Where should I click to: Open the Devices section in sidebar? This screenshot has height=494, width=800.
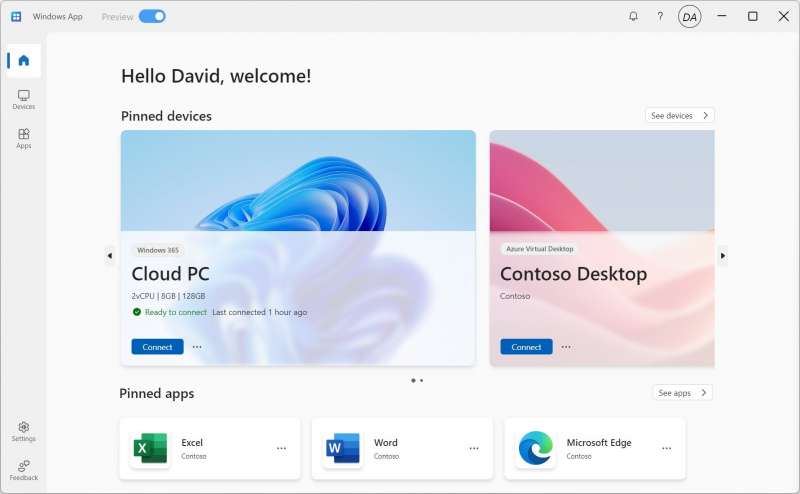(23, 100)
